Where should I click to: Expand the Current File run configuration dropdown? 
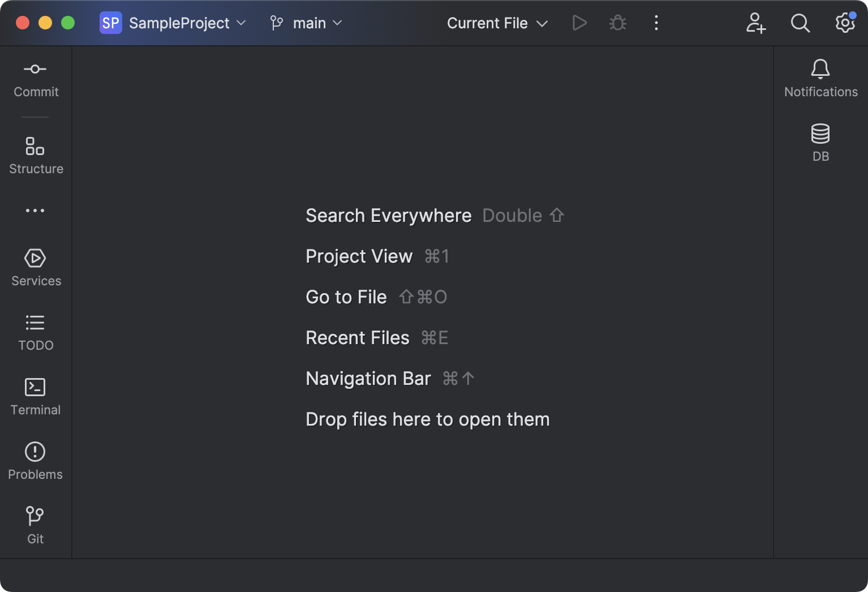[496, 23]
